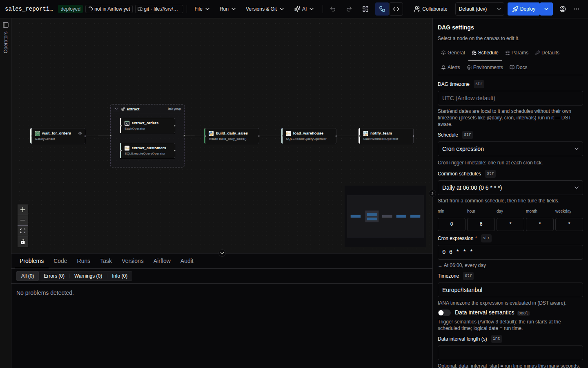Open the File menu
This screenshot has height=368, width=588.
coord(202,9)
